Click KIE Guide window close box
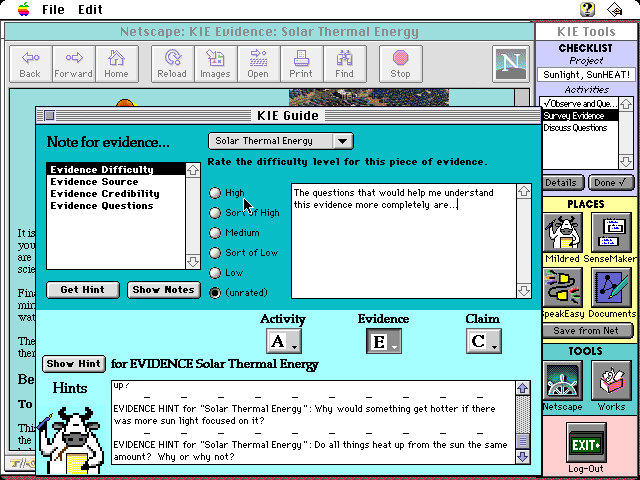This screenshot has width=640, height=480. coord(49,116)
